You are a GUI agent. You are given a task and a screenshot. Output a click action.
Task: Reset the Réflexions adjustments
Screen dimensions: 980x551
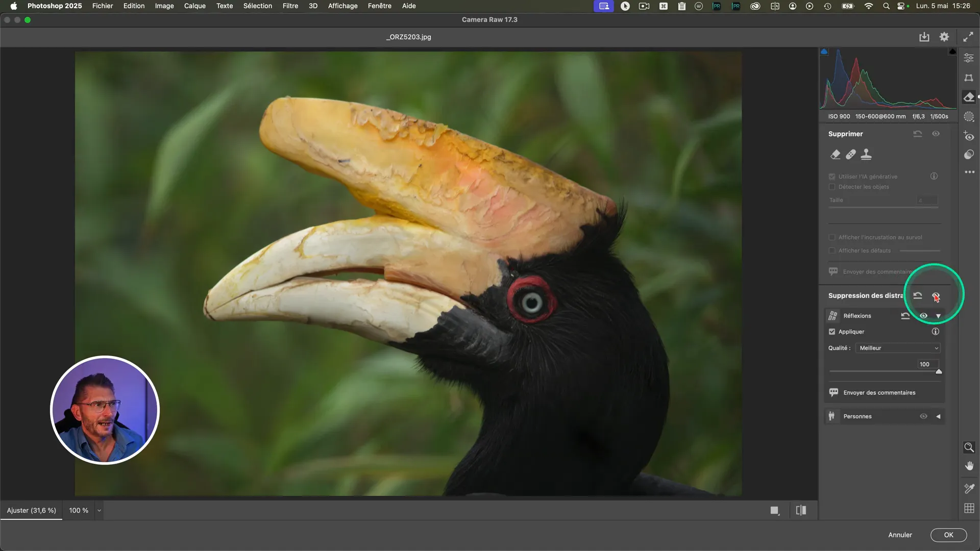click(x=905, y=316)
